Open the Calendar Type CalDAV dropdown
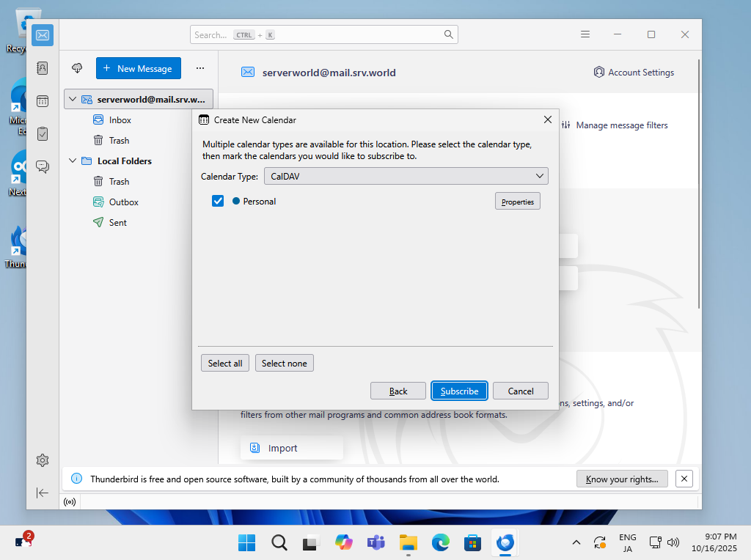Screen dimensions: 751x560 [406, 176]
